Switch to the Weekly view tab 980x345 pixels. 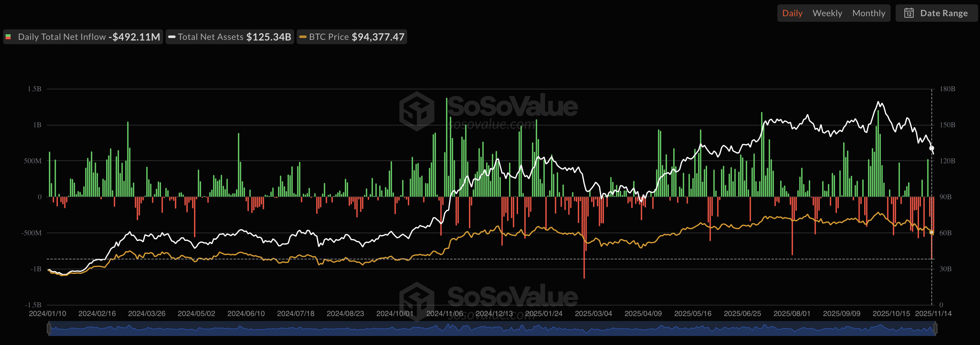827,13
